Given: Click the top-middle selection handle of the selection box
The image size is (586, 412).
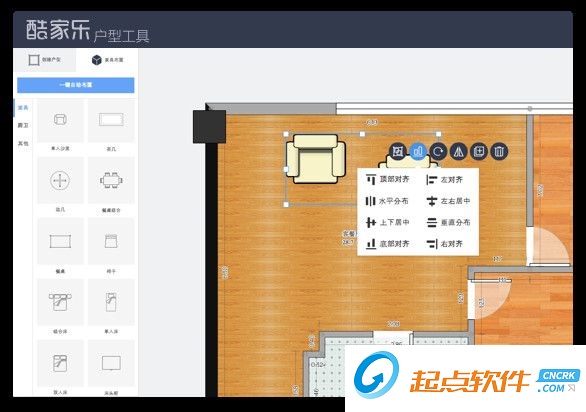Looking at the screenshot, I should coord(362,134).
